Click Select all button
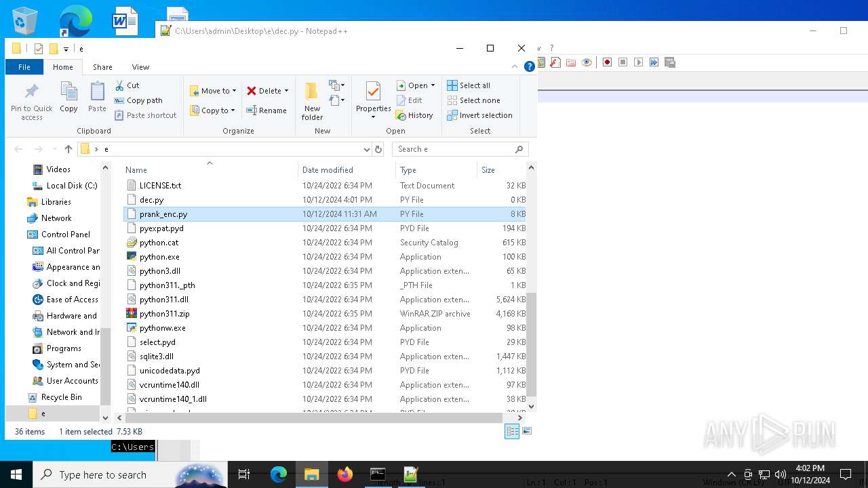This screenshot has height=488, width=868. coord(469,85)
